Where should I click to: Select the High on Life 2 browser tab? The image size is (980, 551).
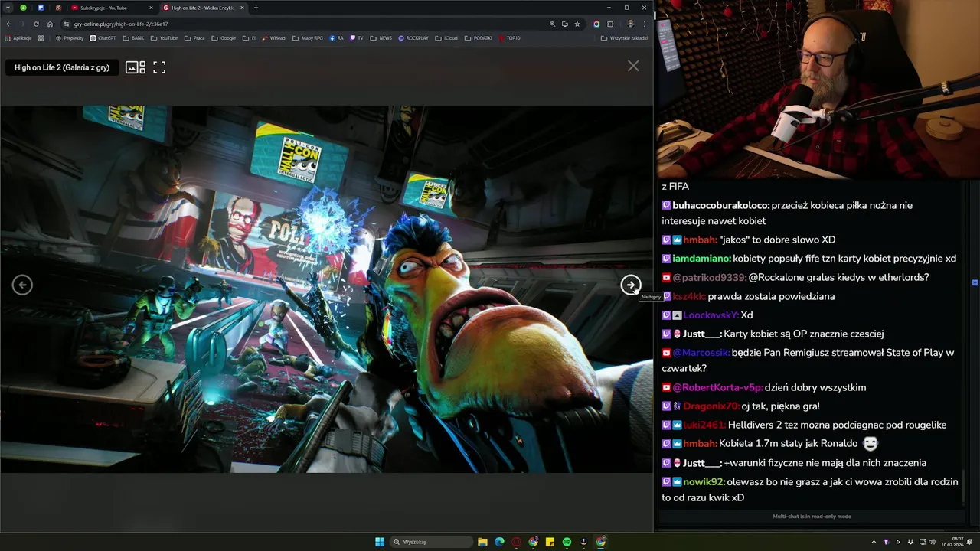pyautogui.click(x=203, y=8)
